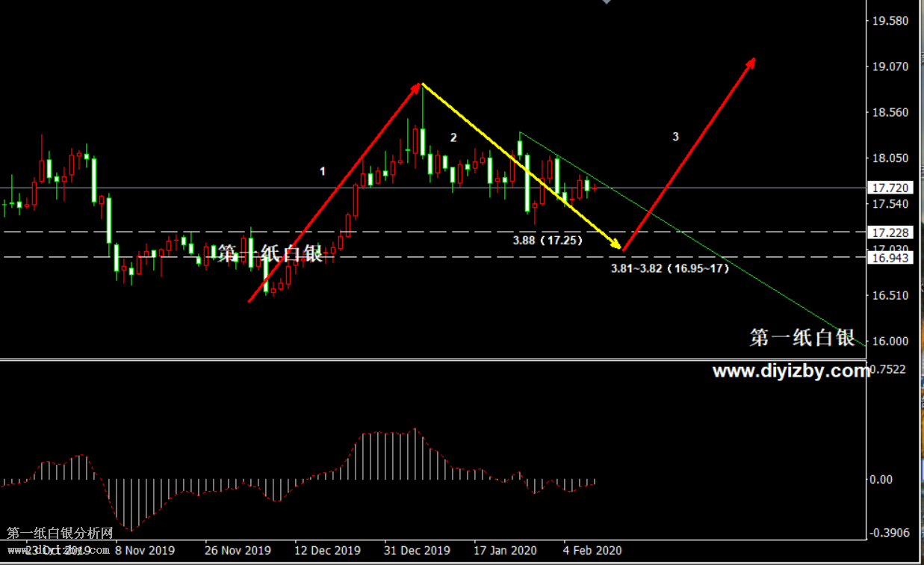The image size is (924, 565).
Task: Select the "3.81~3.82 (16.95~17)" annotation
Action: click(x=669, y=268)
